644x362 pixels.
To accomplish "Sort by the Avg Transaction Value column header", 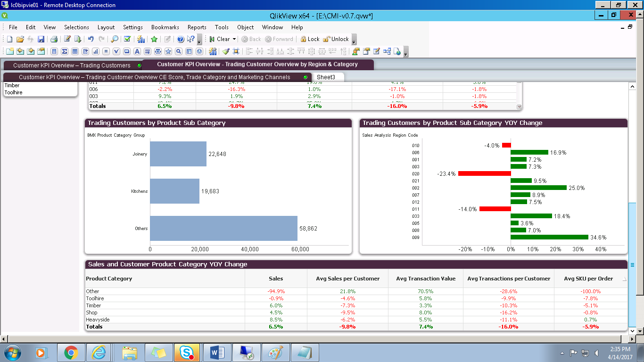I will pos(426,279).
